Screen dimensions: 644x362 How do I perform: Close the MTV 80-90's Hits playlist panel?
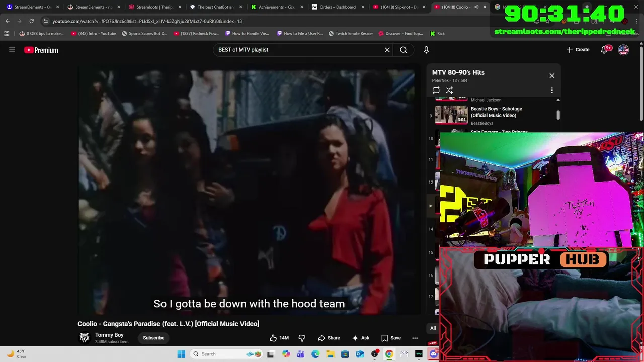(x=552, y=76)
